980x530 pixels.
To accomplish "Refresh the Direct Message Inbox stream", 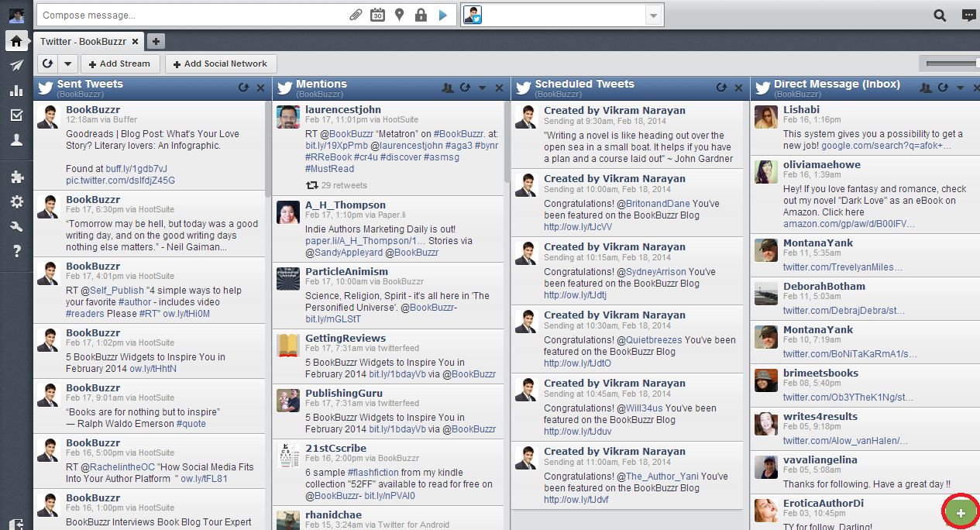I will coord(943,88).
